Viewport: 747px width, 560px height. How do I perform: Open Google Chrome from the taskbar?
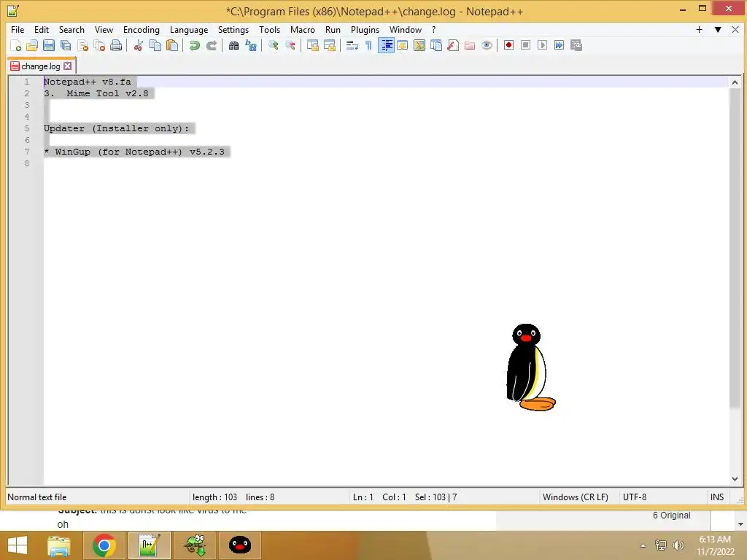point(104,545)
